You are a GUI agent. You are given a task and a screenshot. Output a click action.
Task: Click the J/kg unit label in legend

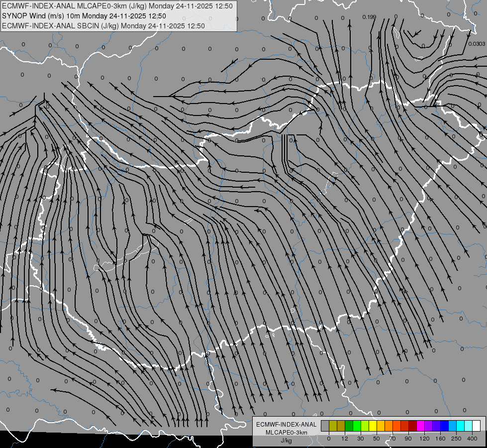(287, 441)
